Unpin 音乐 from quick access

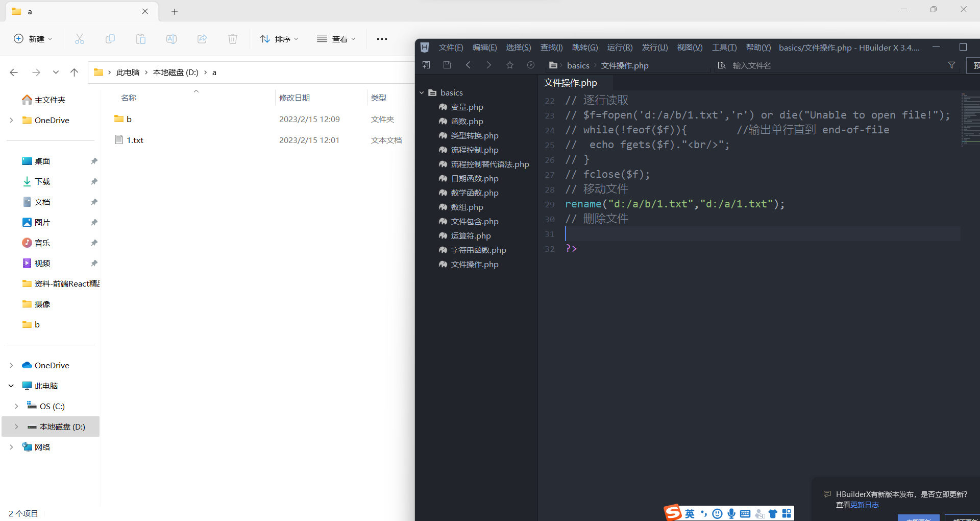[x=94, y=243]
